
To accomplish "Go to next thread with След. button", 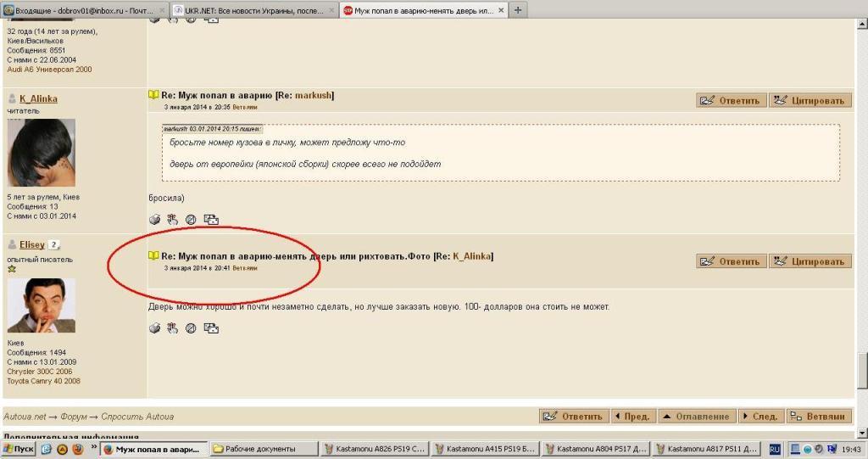I will pos(759,417).
